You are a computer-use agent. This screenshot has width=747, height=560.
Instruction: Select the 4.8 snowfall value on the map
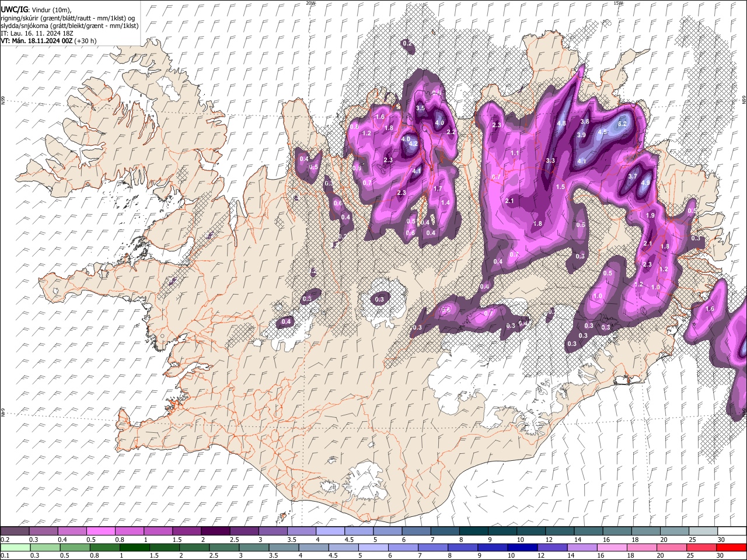[562, 124]
